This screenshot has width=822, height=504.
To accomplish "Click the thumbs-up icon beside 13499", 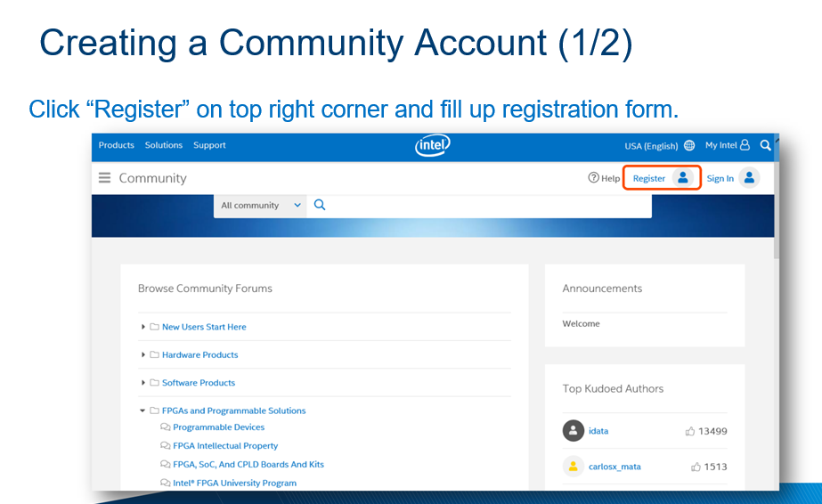I will point(690,431).
